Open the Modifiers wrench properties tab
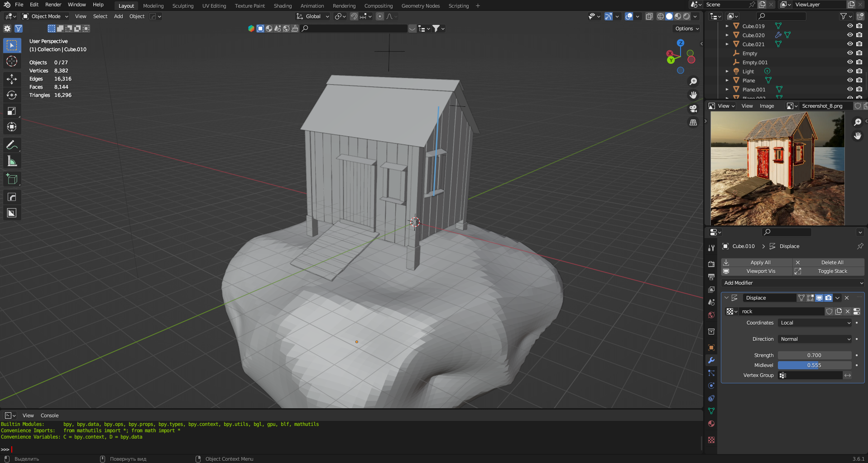The image size is (868, 463). [x=711, y=360]
